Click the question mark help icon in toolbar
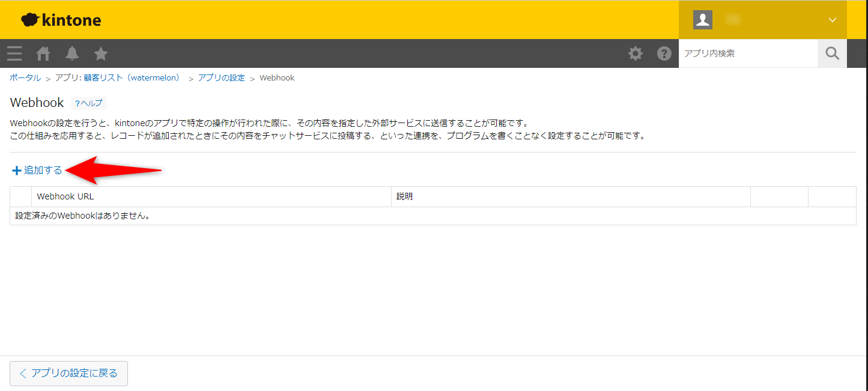The width and height of the screenshot is (868, 391). click(x=664, y=53)
